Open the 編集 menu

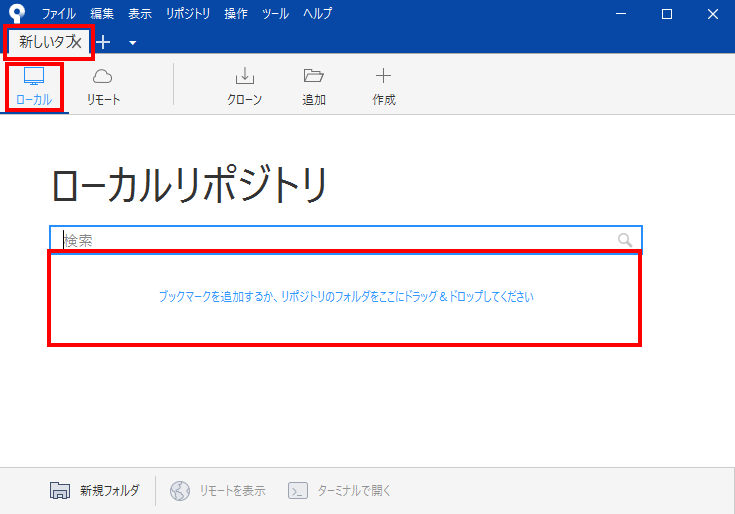click(x=102, y=14)
